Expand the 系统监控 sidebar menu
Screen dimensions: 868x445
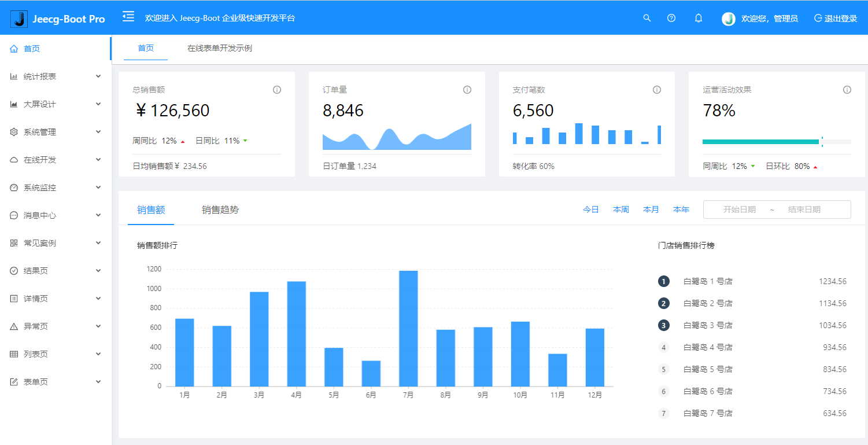(x=56, y=187)
